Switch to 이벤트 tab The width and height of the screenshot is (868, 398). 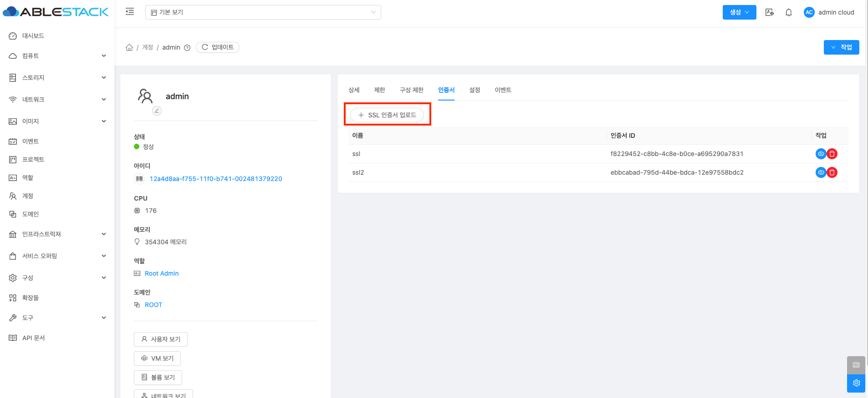pyautogui.click(x=503, y=90)
